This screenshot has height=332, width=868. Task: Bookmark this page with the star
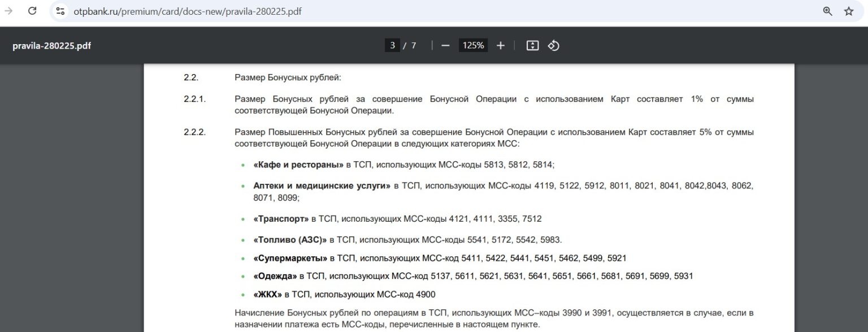[849, 11]
